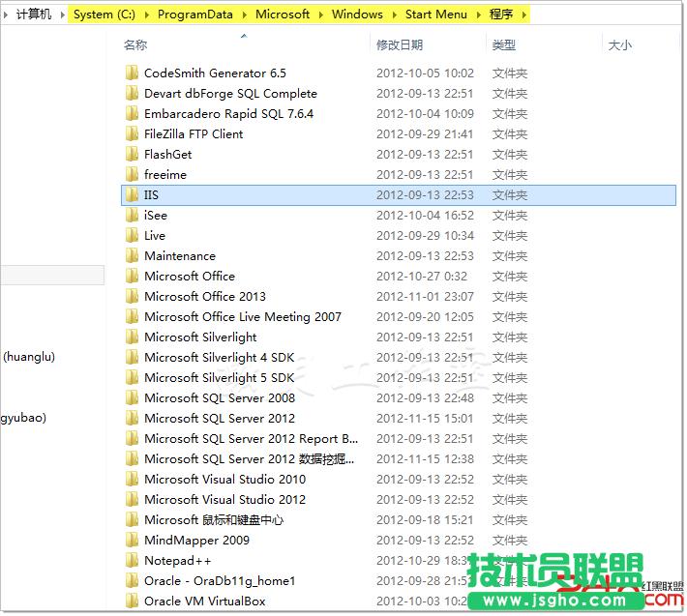This screenshot has height=616, width=687.
Task: Select the gyubao) item in navigation pane
Action: (x=23, y=418)
